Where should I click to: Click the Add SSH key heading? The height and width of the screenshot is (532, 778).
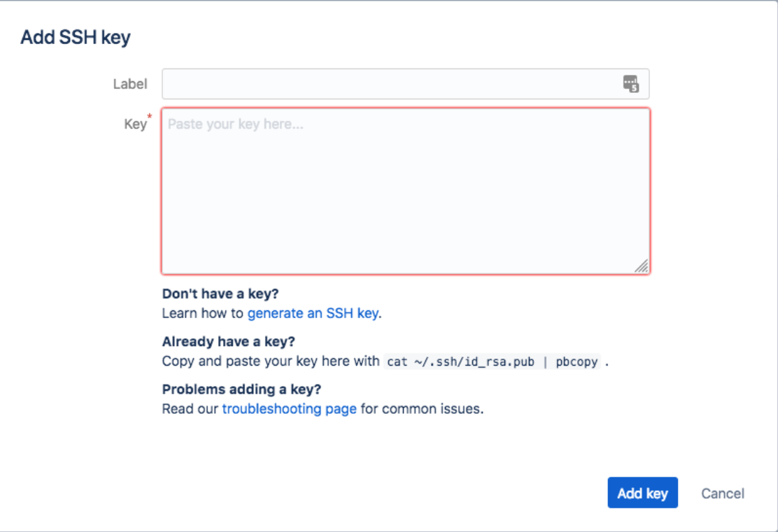(76, 37)
